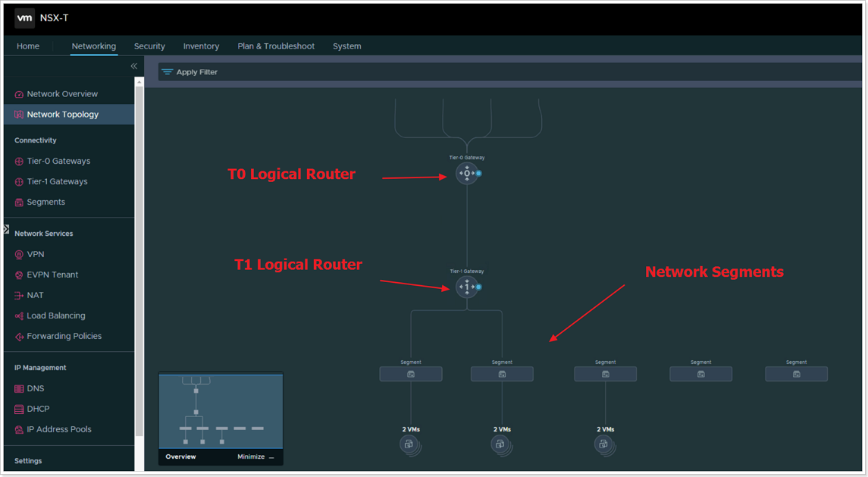The width and height of the screenshot is (868, 477).
Task: Open Segments page in sidebar
Action: pos(46,202)
